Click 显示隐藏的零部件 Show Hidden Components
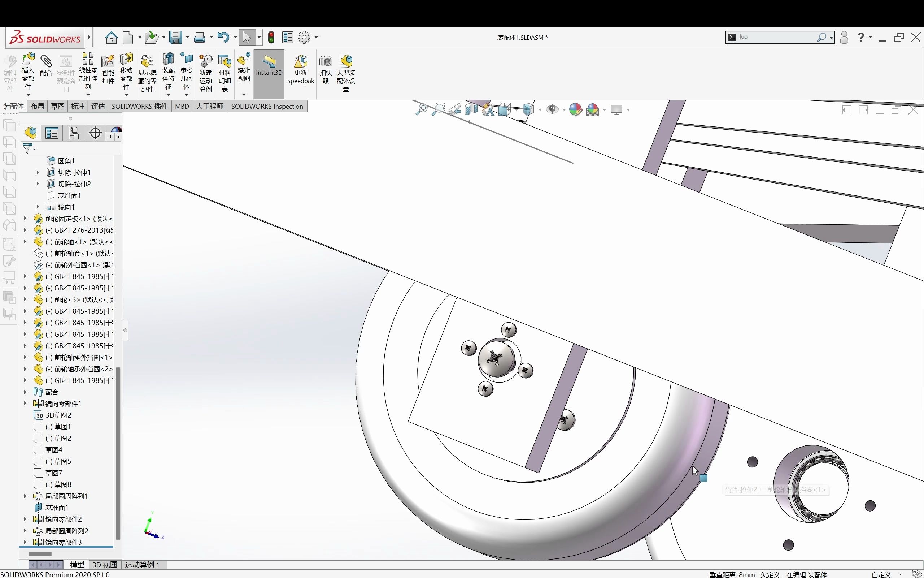The image size is (924, 578). 147,74
